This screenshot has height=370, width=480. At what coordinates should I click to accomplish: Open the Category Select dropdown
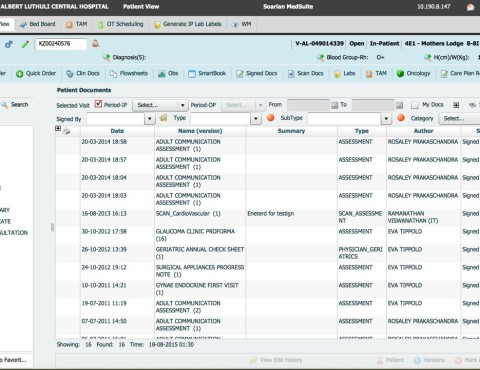(x=459, y=119)
